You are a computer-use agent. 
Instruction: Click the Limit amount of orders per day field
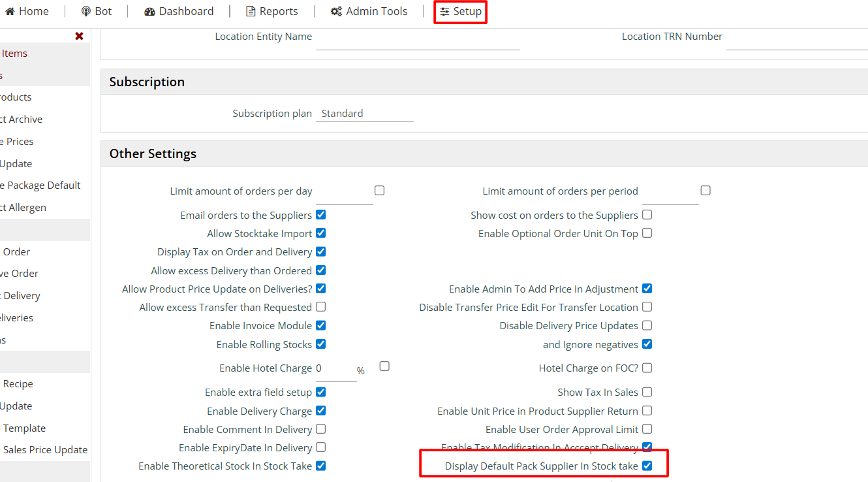tap(344, 193)
